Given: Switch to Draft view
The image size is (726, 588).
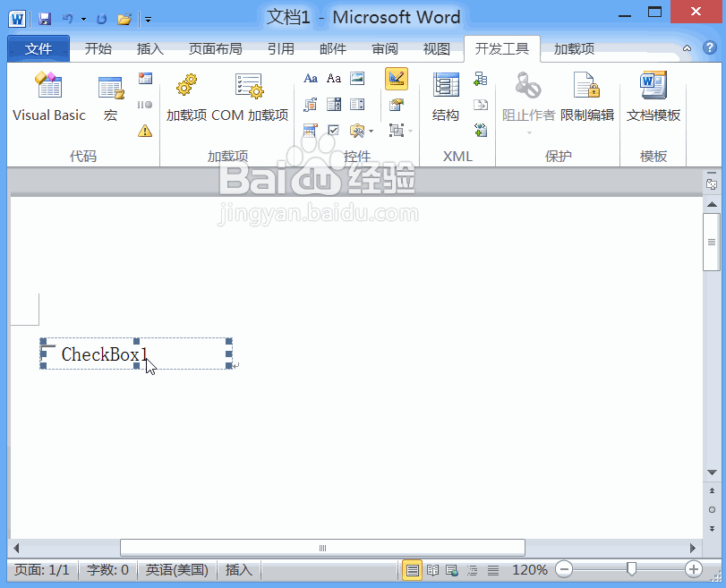Looking at the screenshot, I should coord(493,570).
